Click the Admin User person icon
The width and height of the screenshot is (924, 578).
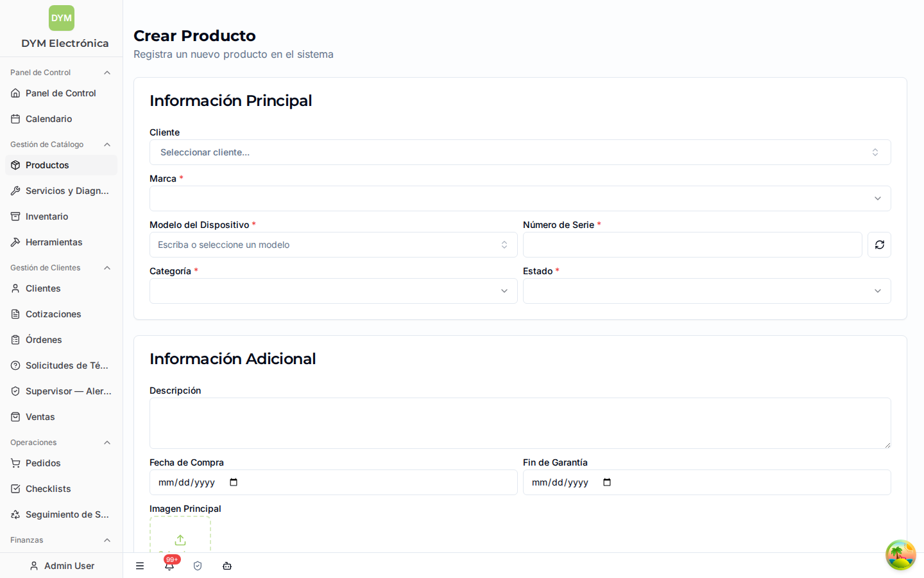(34, 566)
